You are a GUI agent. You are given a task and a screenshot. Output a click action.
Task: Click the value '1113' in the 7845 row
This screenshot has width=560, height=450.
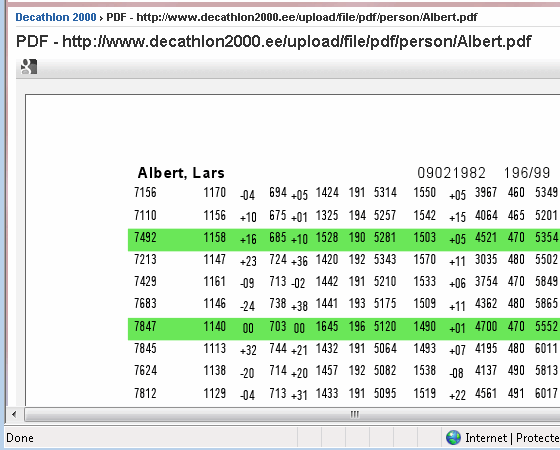(x=215, y=348)
